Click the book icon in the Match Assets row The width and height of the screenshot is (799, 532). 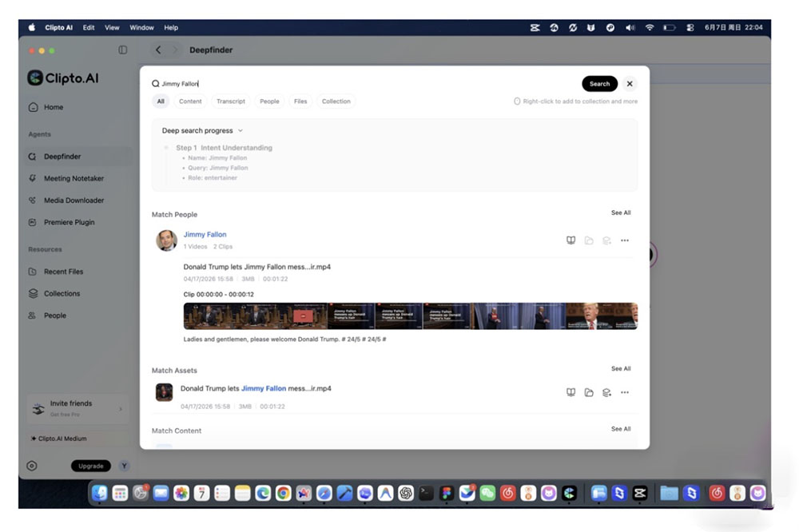570,392
